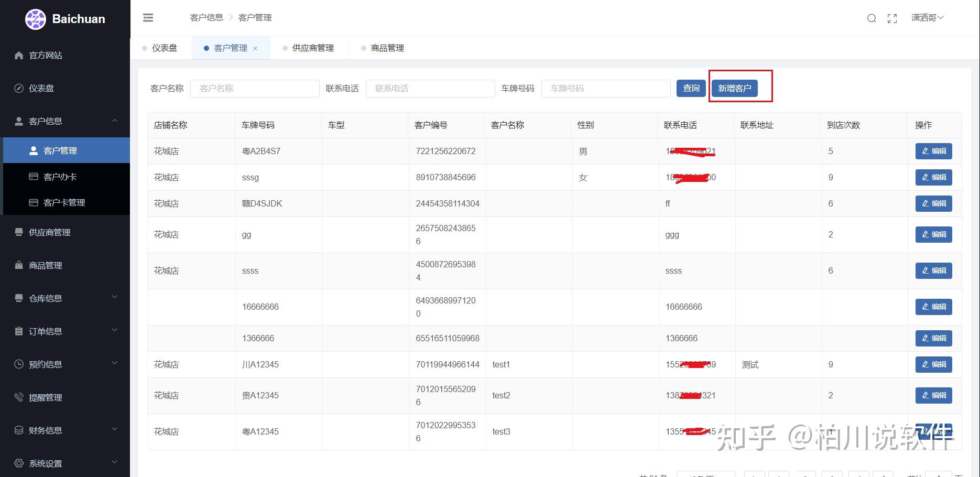Expand 订单信息 sidebar group
The width and height of the screenshot is (980, 477).
(x=65, y=331)
